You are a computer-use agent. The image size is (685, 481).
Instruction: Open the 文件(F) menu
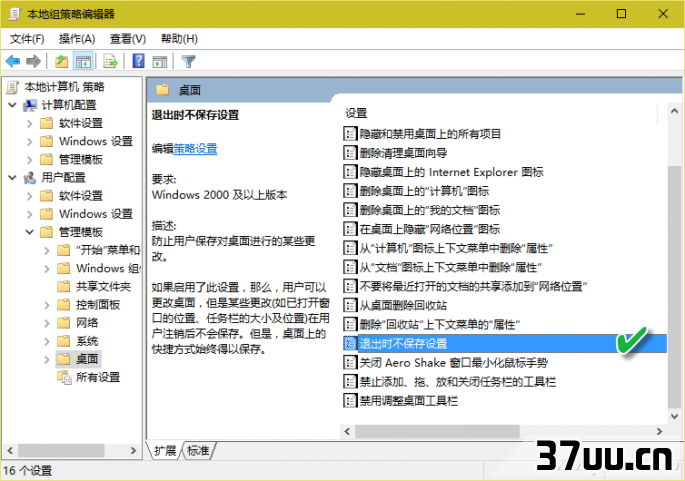(27, 39)
